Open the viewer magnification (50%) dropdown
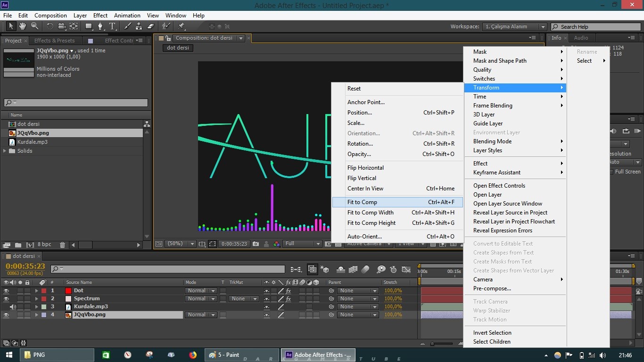 (180, 244)
